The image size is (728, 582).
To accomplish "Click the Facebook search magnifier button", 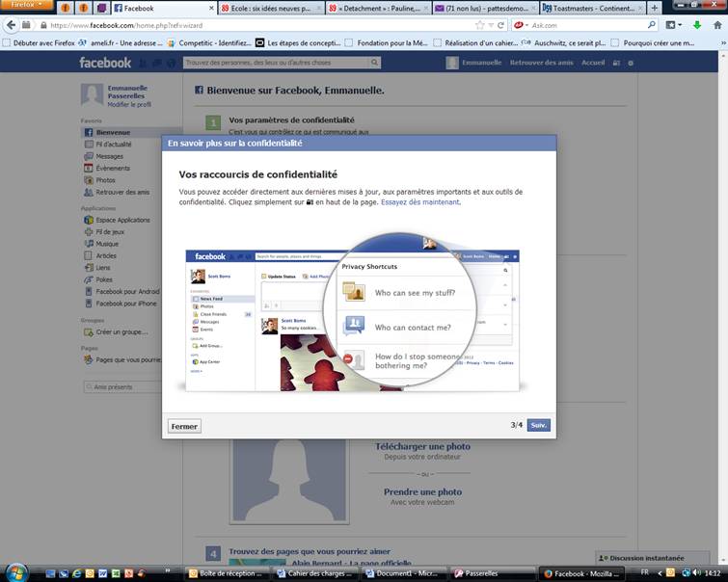I will [375, 63].
